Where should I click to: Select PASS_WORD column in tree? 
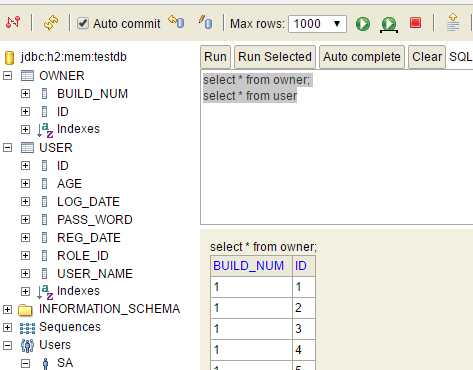95,220
